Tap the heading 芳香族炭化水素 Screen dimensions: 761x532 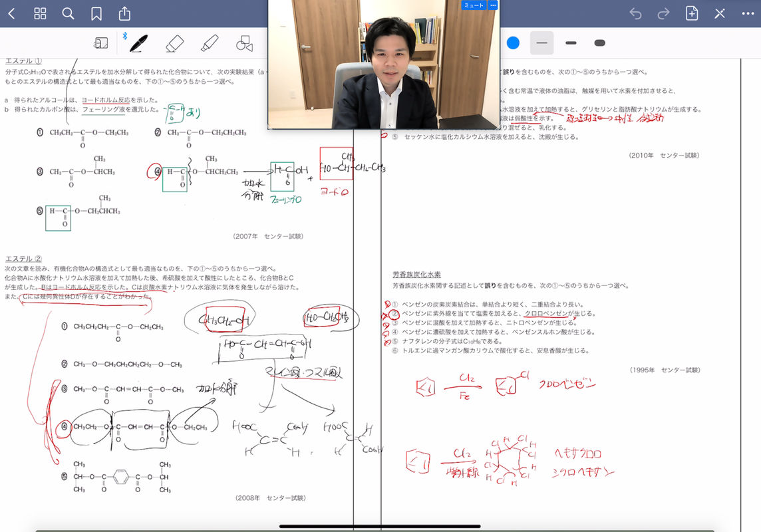pos(416,275)
